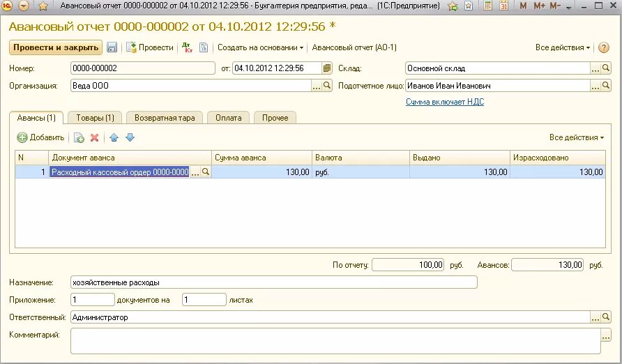Click the save (floppy disk) icon
This screenshot has width=622, height=364.
[112, 47]
